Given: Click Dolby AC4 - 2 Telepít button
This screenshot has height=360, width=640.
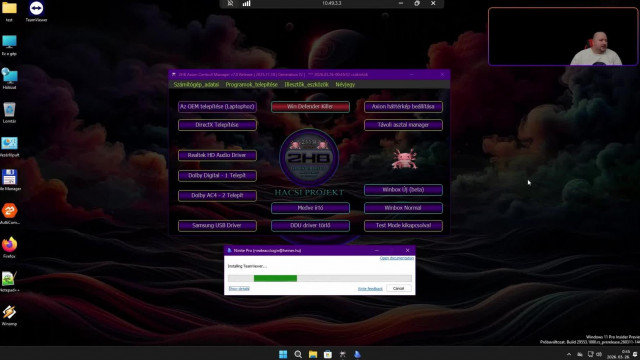Looking at the screenshot, I should click(x=217, y=196).
